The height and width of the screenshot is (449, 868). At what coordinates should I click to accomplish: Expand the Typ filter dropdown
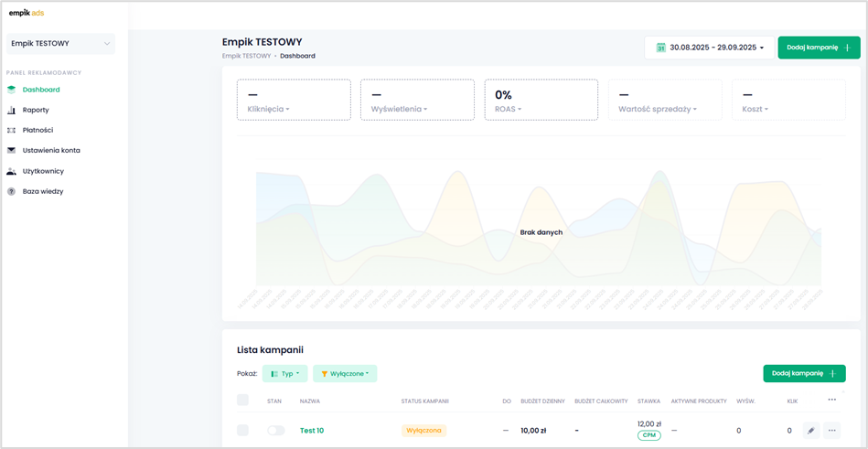[x=284, y=373]
